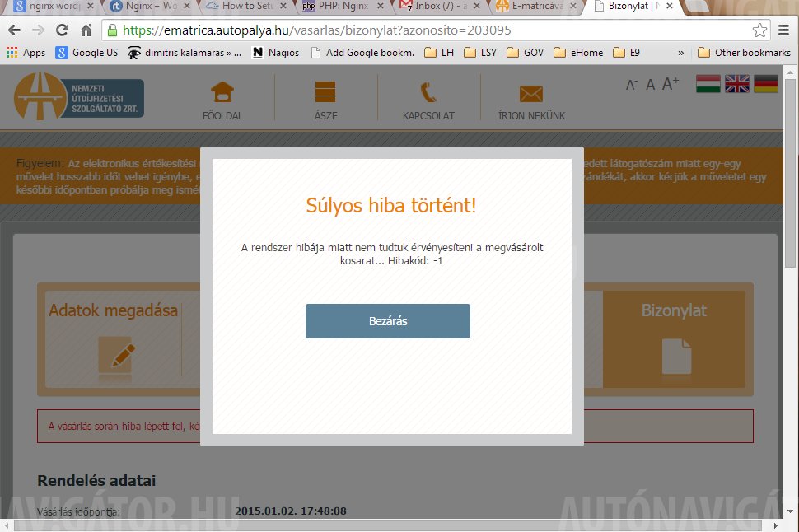
Task: Open the ÁSZF terms icon
Action: [325, 92]
